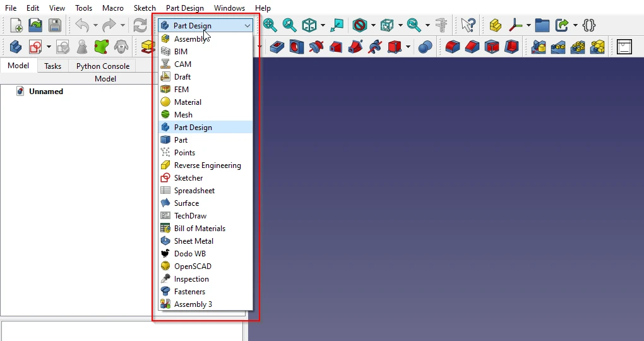Click the Mirrored pattern icon

tap(539, 47)
